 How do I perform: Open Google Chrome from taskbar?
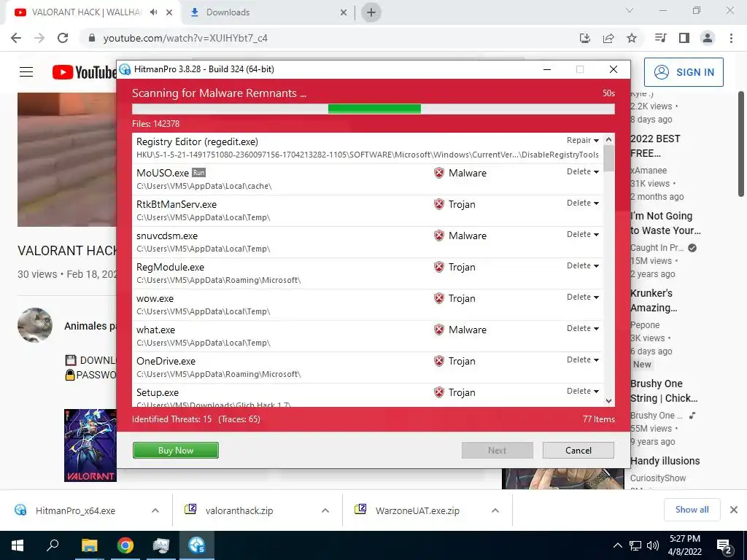pyautogui.click(x=125, y=545)
